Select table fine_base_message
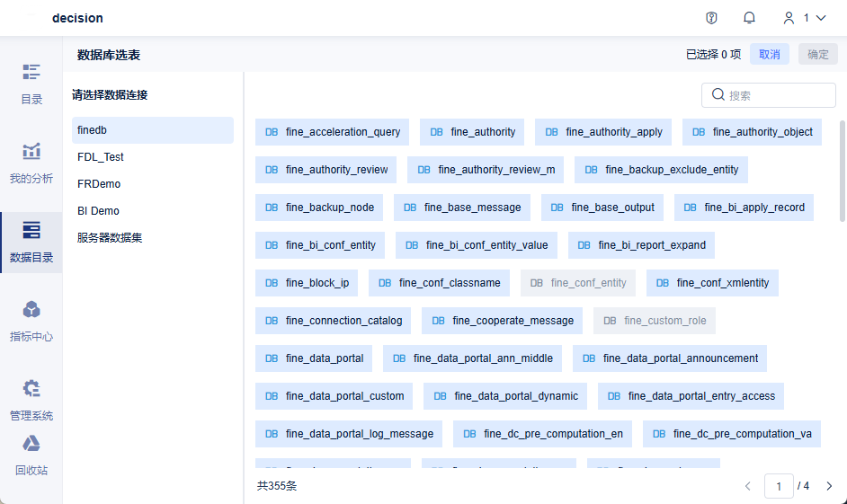 (462, 208)
